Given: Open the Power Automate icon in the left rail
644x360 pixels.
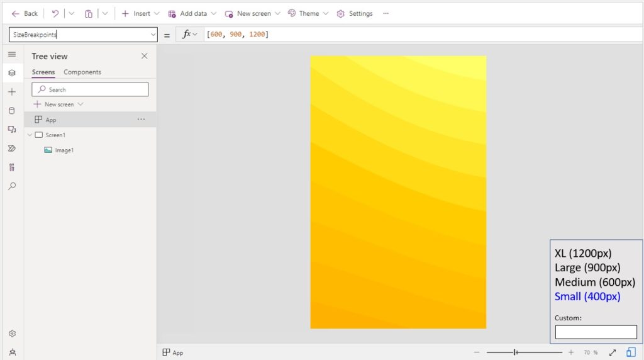Looking at the screenshot, I should click(x=12, y=149).
